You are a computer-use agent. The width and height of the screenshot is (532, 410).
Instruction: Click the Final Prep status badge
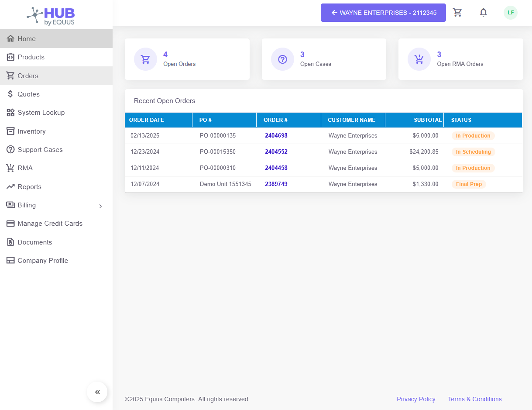pos(469,184)
